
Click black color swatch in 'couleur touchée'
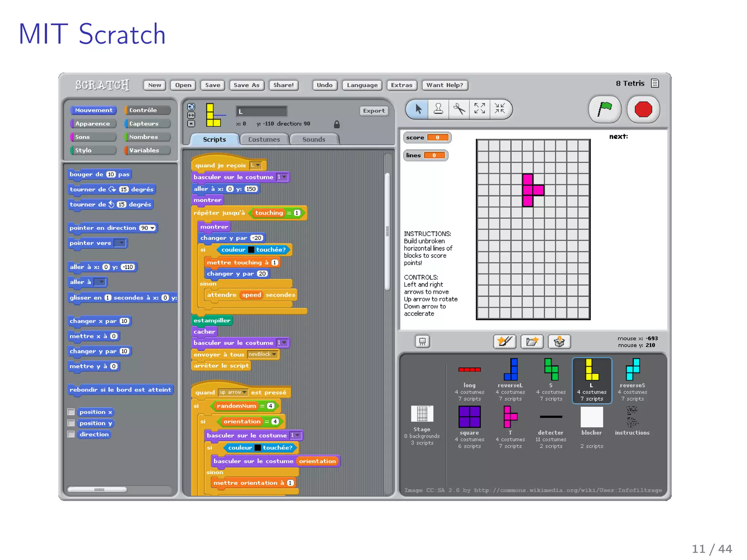tap(251, 250)
